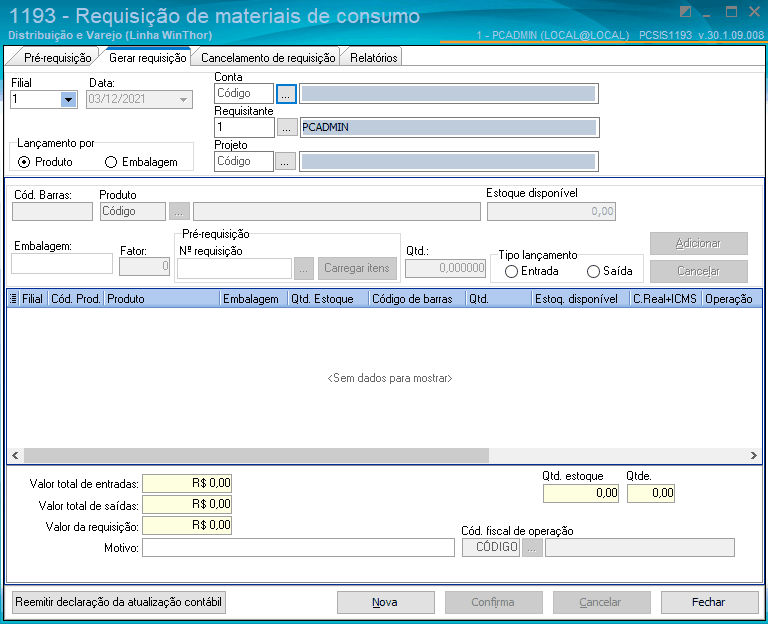This screenshot has height=624, width=768.
Task: Click the grid scroll left arrow
Action: click(x=15, y=456)
